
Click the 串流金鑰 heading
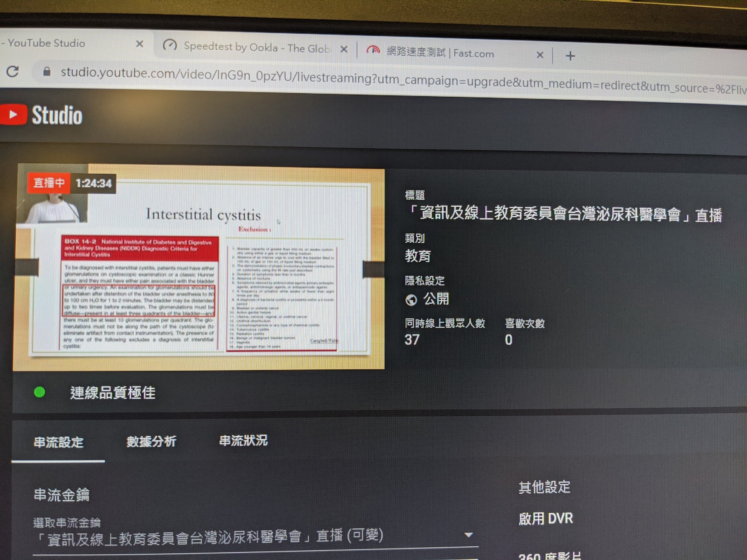click(x=62, y=495)
